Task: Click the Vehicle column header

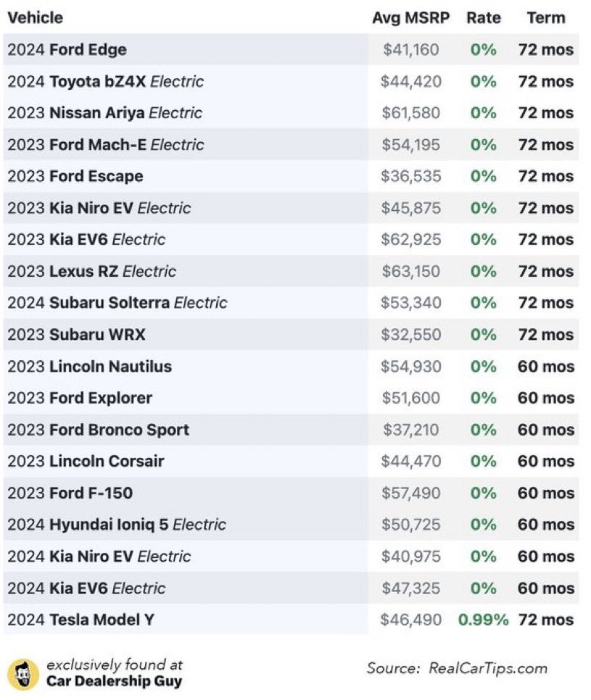Action: pyautogui.click(x=36, y=18)
